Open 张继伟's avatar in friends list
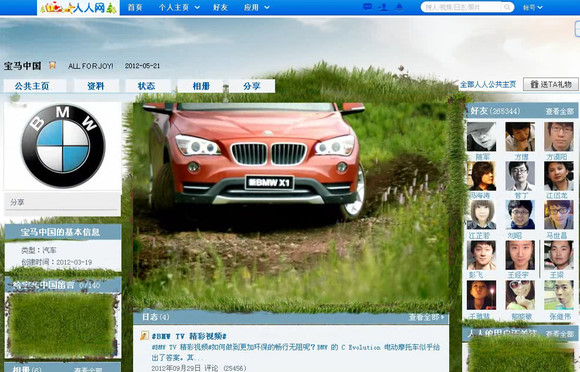This screenshot has height=372, width=580. 559,295
